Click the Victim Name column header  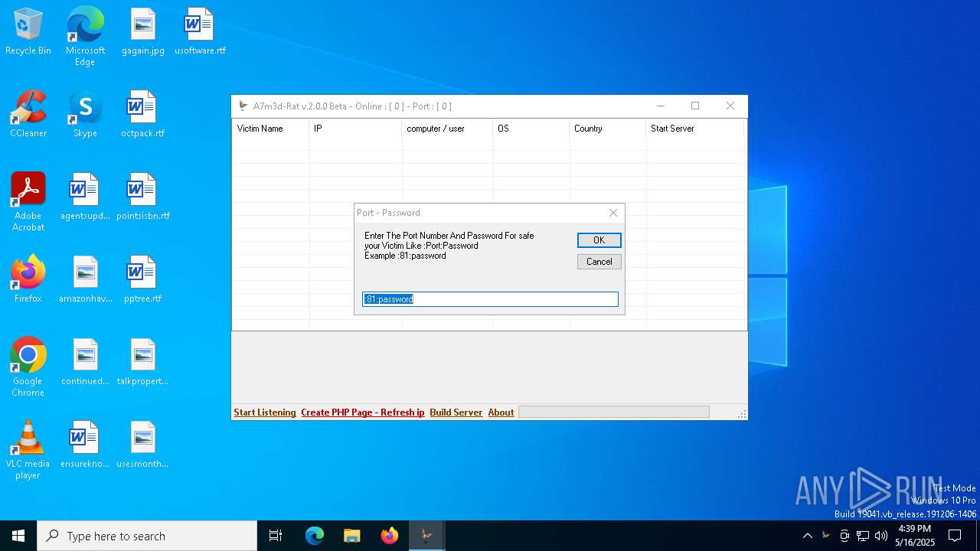(270, 129)
